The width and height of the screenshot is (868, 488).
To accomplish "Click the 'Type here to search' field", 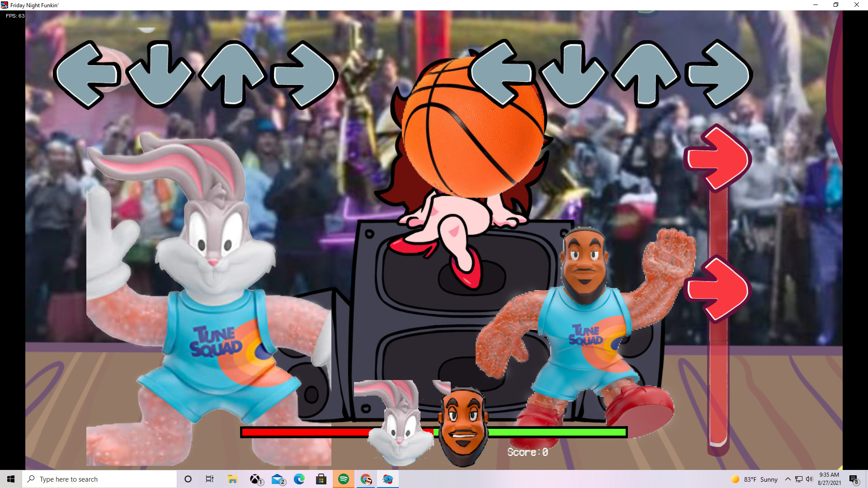I will click(99, 479).
